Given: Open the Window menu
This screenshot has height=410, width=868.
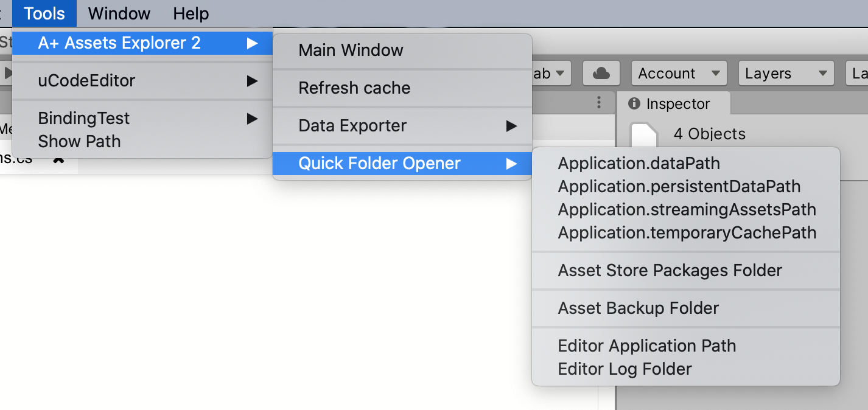Looking at the screenshot, I should click(119, 13).
